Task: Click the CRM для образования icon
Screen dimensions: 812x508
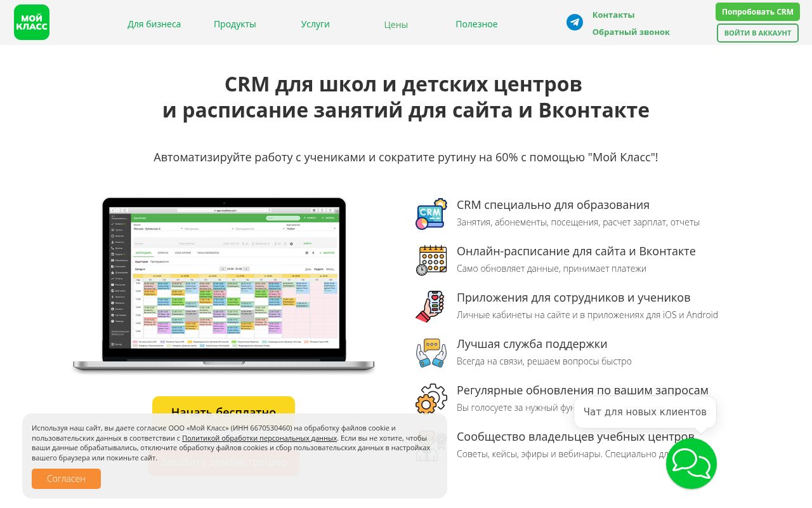Action: coord(431,214)
